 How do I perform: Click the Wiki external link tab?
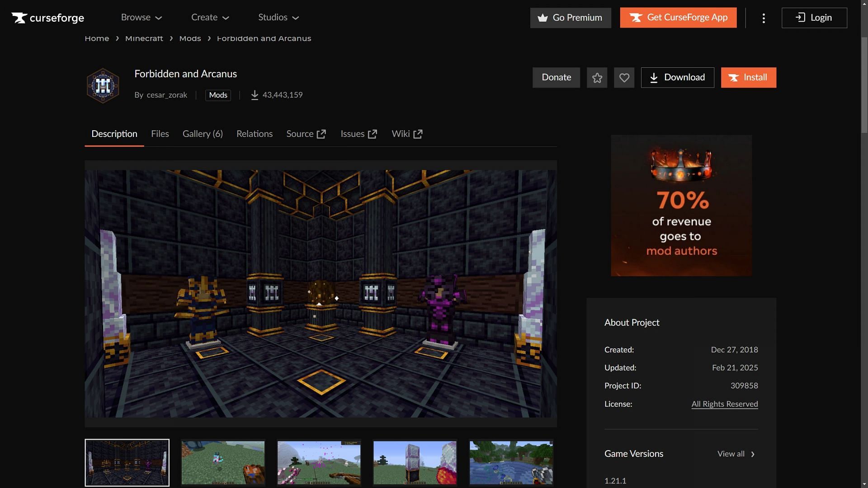[x=406, y=133]
